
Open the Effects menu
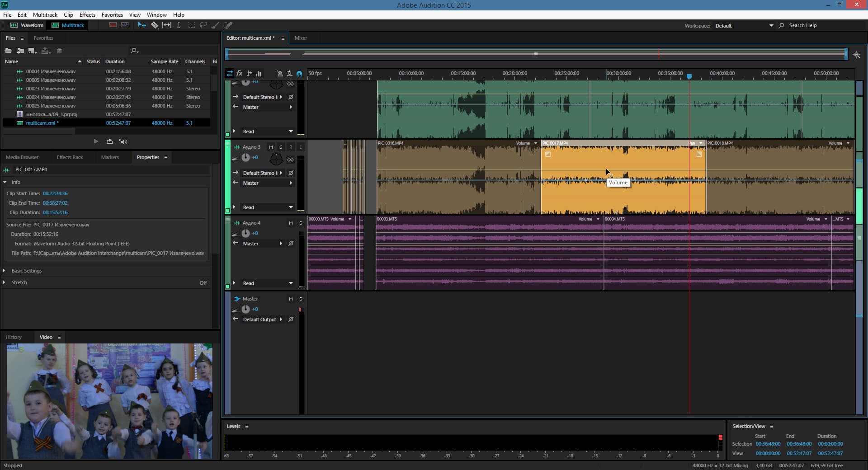click(x=87, y=14)
